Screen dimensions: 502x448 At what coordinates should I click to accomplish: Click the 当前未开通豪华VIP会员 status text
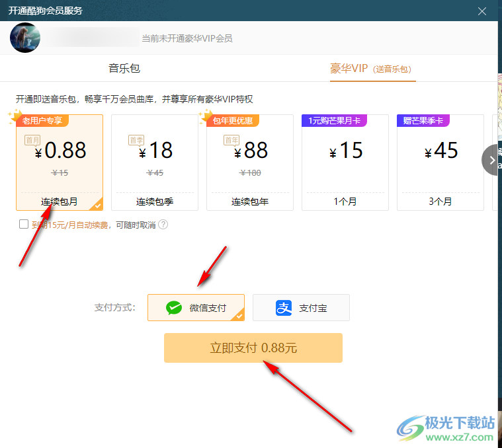tap(187, 38)
